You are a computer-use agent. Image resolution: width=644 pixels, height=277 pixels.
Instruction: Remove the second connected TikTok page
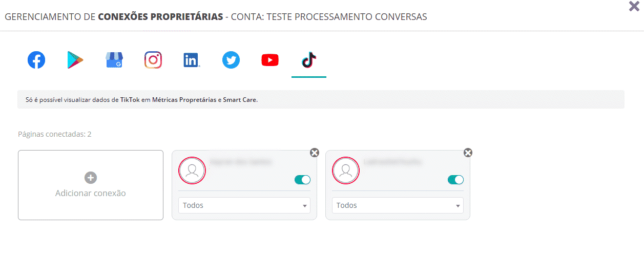click(x=468, y=153)
